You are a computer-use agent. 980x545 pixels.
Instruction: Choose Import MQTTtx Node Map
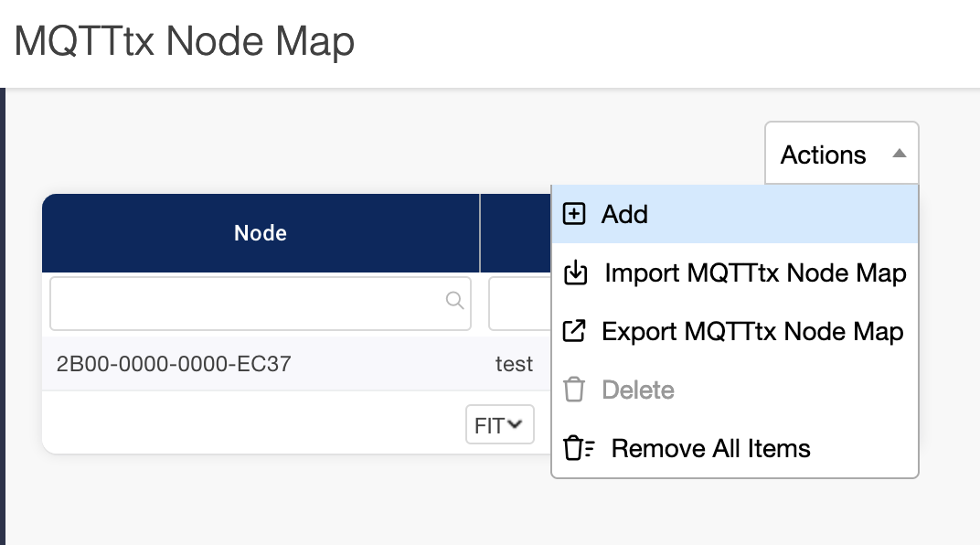[x=755, y=273]
